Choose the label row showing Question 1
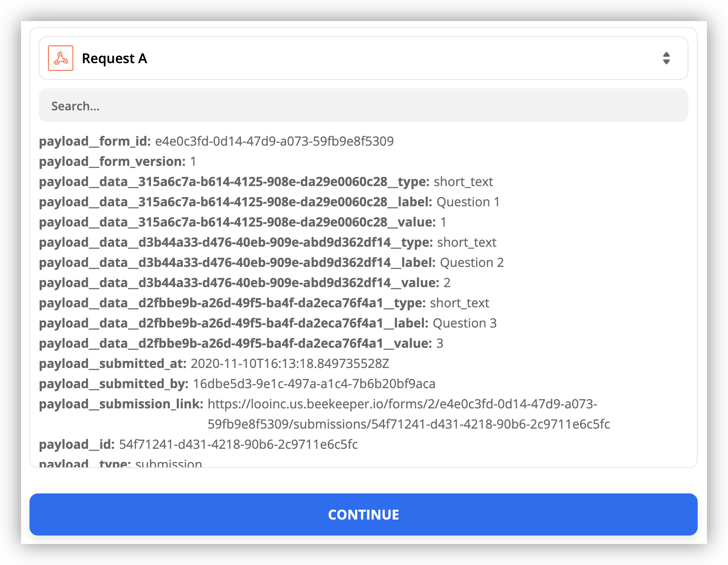The width and height of the screenshot is (728, 565). pyautogui.click(x=269, y=202)
